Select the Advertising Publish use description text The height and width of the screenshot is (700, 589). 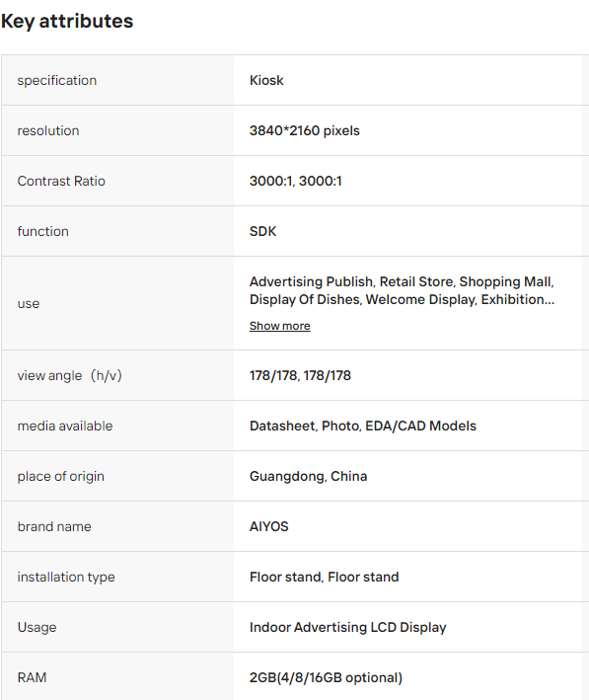pyautogui.click(x=402, y=290)
